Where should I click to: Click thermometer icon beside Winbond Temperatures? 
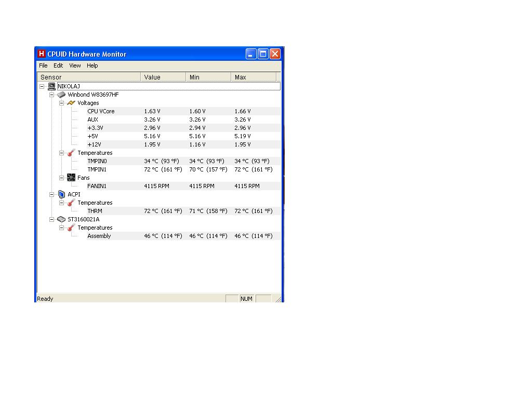pos(71,153)
